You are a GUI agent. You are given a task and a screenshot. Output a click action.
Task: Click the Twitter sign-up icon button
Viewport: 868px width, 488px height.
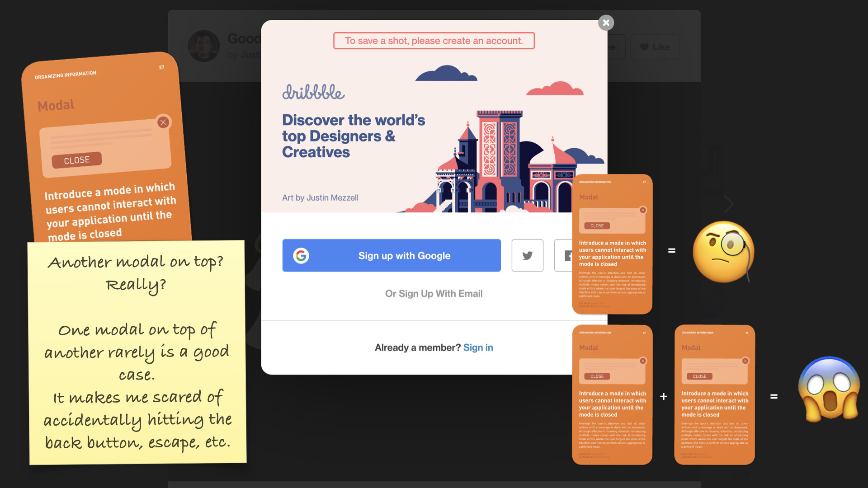(527, 255)
